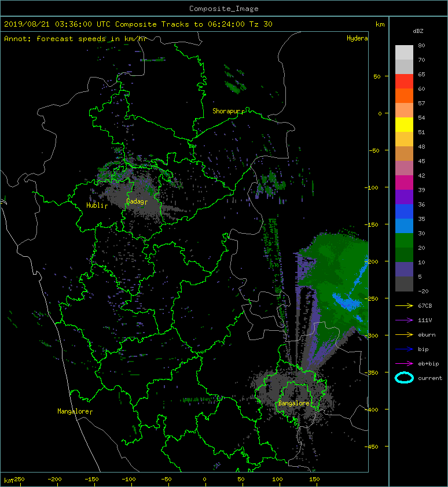Click the Bangalore city label
The image size is (448, 487).
pos(294,403)
